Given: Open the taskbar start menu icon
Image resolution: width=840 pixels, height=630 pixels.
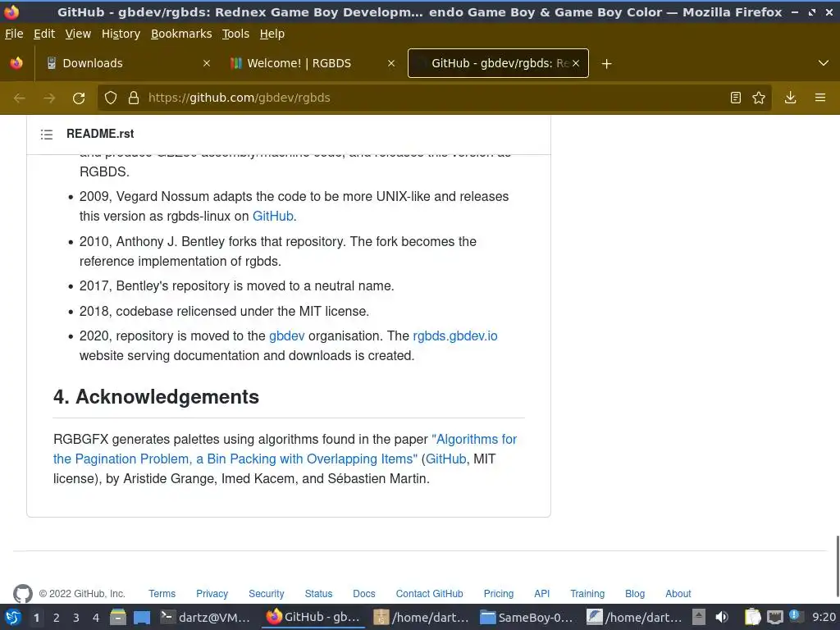Looking at the screenshot, I should pos(13,618).
